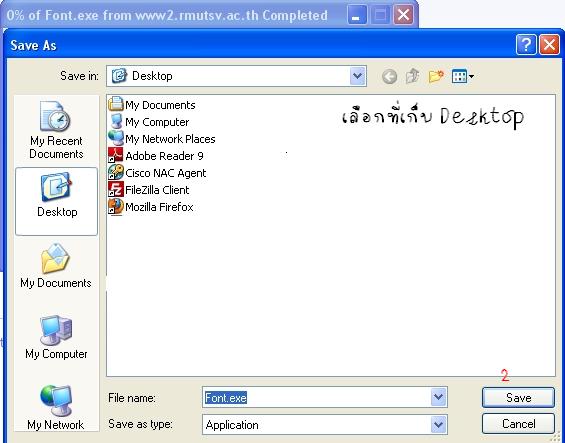Select Adobe Reader 9 shortcut

[156, 156]
